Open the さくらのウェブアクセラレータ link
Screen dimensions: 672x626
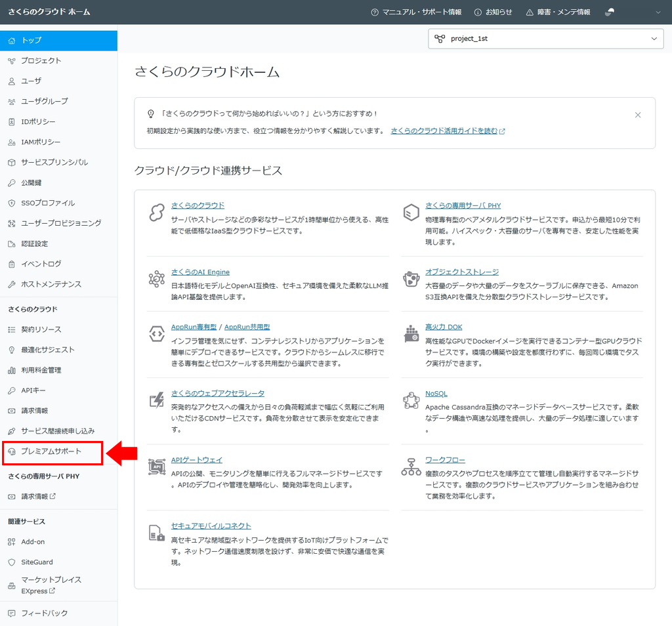point(218,393)
